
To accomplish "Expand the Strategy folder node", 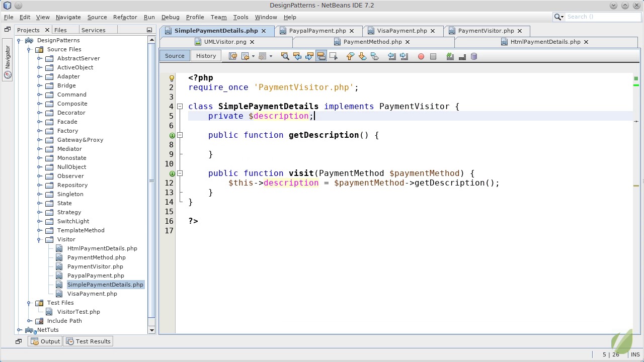I will 39,213.
